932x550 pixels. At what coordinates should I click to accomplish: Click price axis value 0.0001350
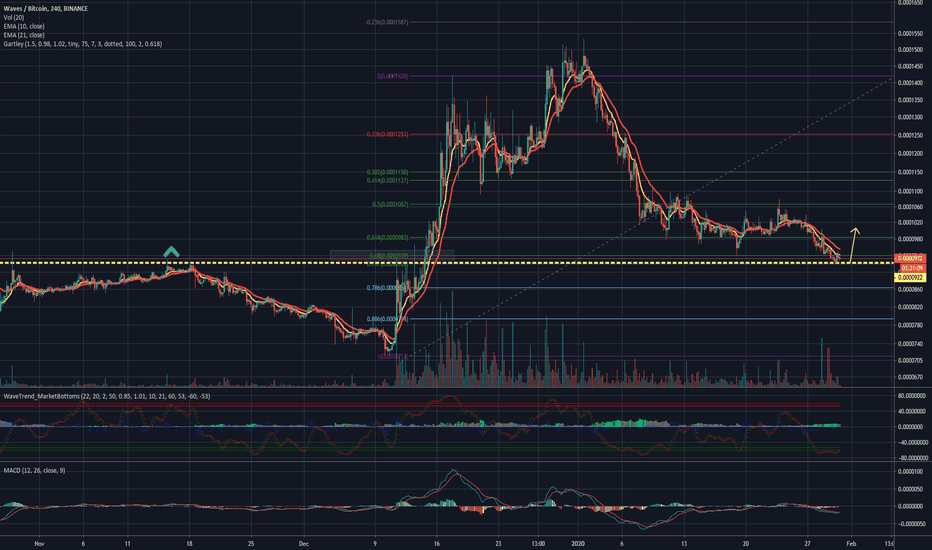[x=910, y=100]
